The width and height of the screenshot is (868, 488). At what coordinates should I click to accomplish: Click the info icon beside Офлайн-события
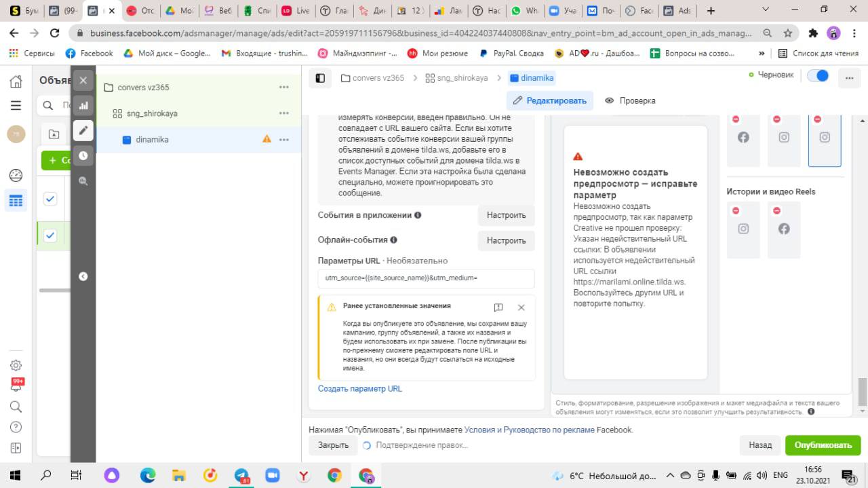(393, 240)
